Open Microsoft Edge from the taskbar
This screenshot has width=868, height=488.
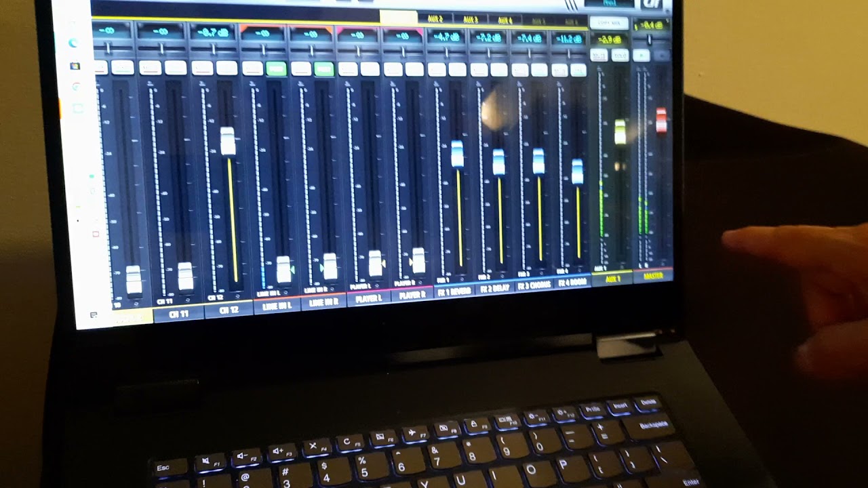(75, 43)
